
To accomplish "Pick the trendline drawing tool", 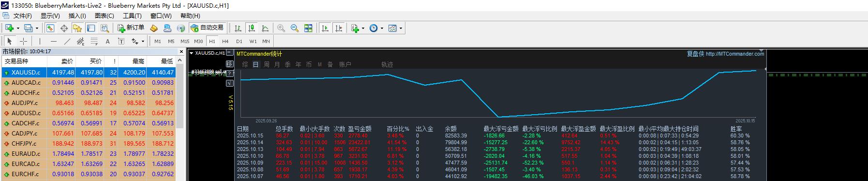I will click(x=67, y=41).
